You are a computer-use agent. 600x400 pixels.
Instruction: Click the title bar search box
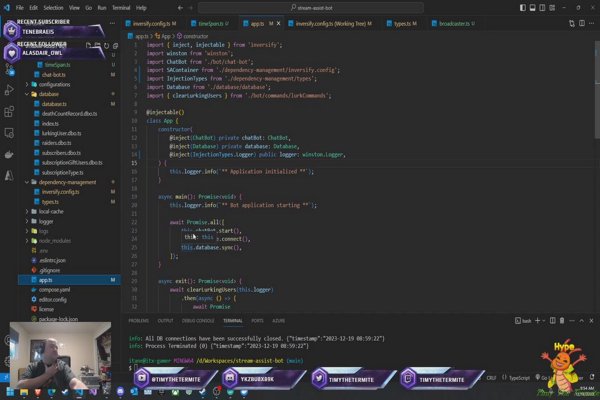(x=311, y=8)
